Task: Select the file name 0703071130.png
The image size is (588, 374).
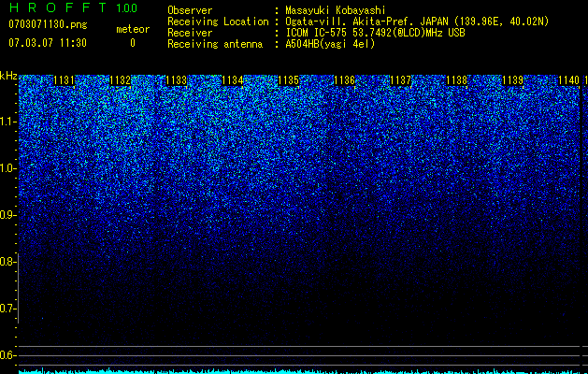Action: tap(48, 24)
